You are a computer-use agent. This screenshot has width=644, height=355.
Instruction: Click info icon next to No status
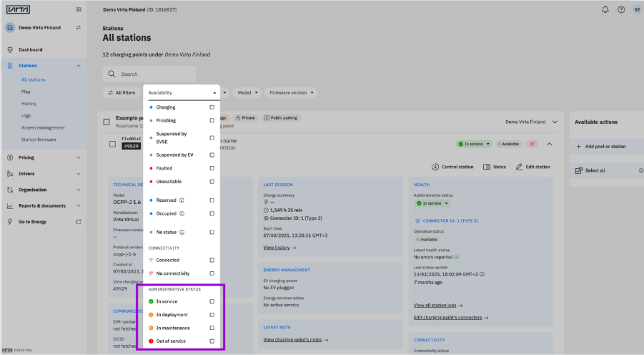click(182, 233)
